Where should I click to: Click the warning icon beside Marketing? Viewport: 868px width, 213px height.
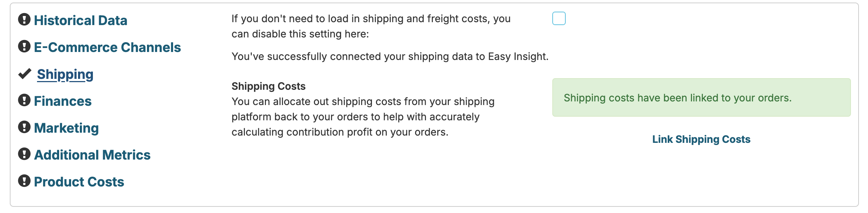(x=24, y=127)
